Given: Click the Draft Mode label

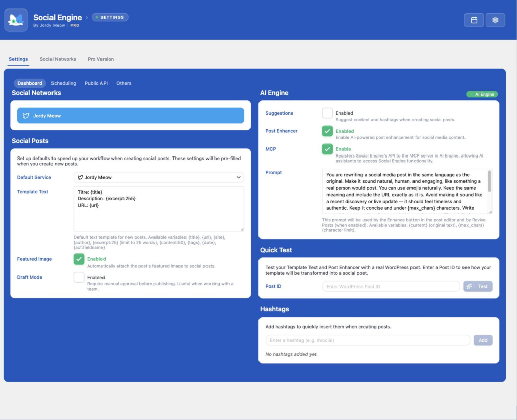Looking at the screenshot, I should coord(29,277).
